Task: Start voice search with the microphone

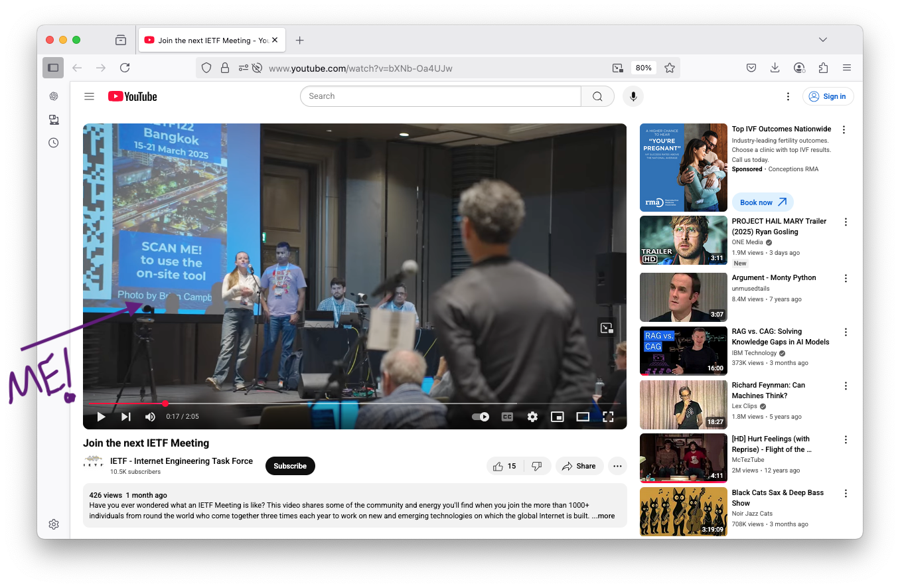Action: 633,96
